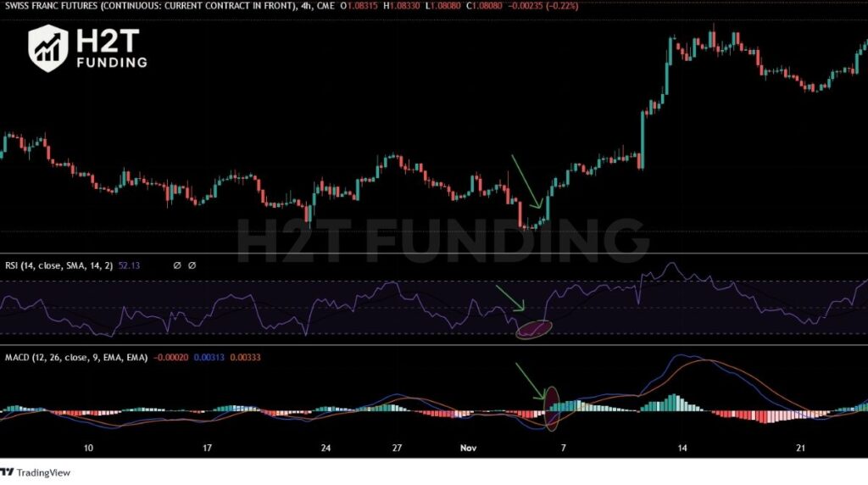Click the open price O1.08315

coord(359,6)
